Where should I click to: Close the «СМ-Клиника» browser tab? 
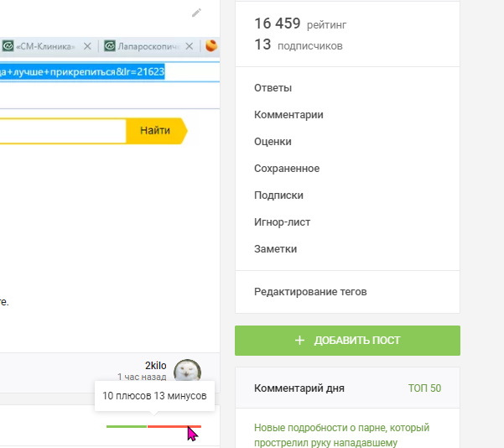[x=87, y=45]
